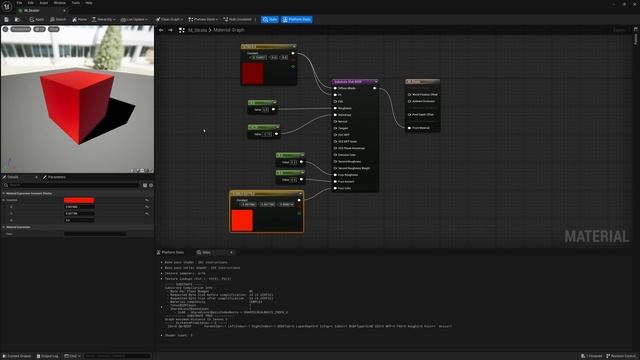640x360 pixels.
Task: Click the M_Strata breadcrumb link
Action: pyautogui.click(x=198, y=30)
